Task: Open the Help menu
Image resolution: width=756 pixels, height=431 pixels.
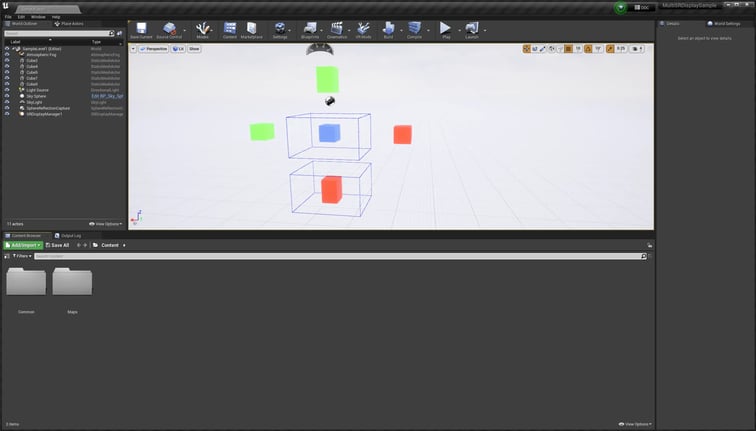Action: click(56, 17)
